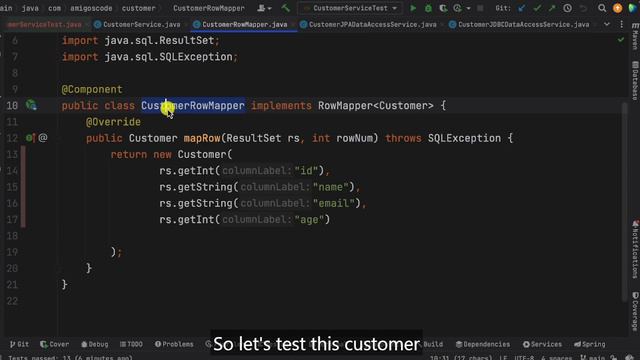Screen dimensions: 640x360
Task: Open the Problems tool window
Action: (174, 344)
